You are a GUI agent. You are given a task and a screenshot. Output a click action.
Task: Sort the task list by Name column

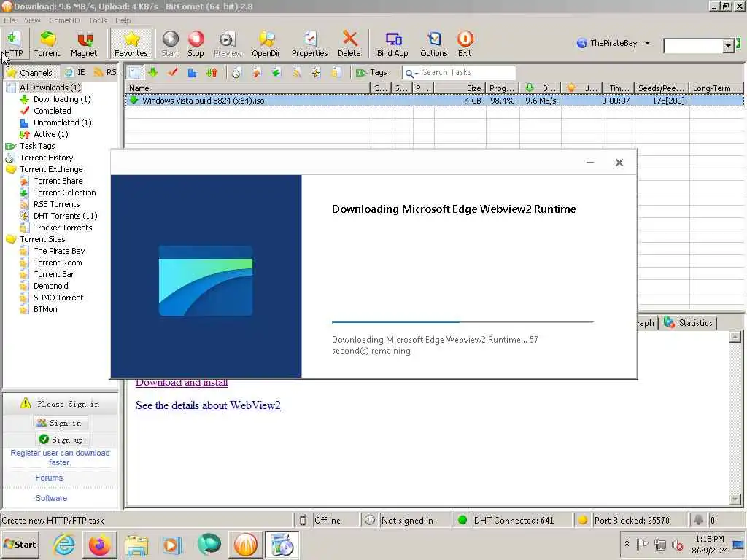point(248,88)
